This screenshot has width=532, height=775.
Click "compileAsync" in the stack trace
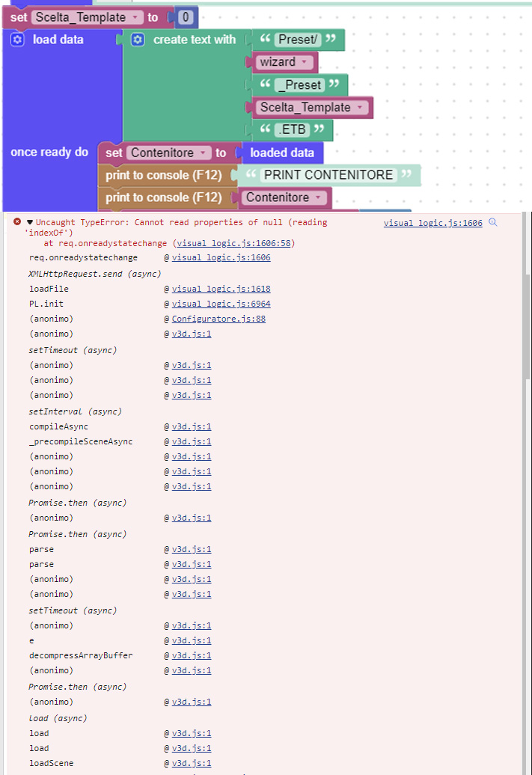(x=59, y=426)
